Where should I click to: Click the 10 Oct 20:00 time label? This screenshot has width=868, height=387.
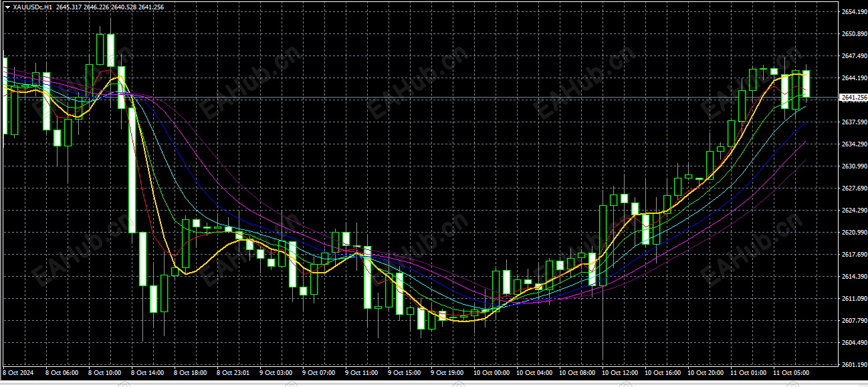(x=706, y=372)
